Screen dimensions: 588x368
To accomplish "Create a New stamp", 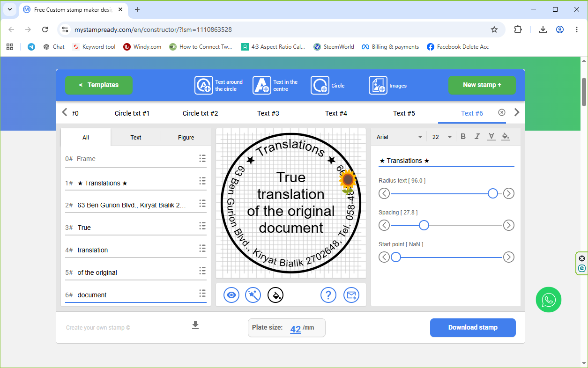I will (x=482, y=85).
